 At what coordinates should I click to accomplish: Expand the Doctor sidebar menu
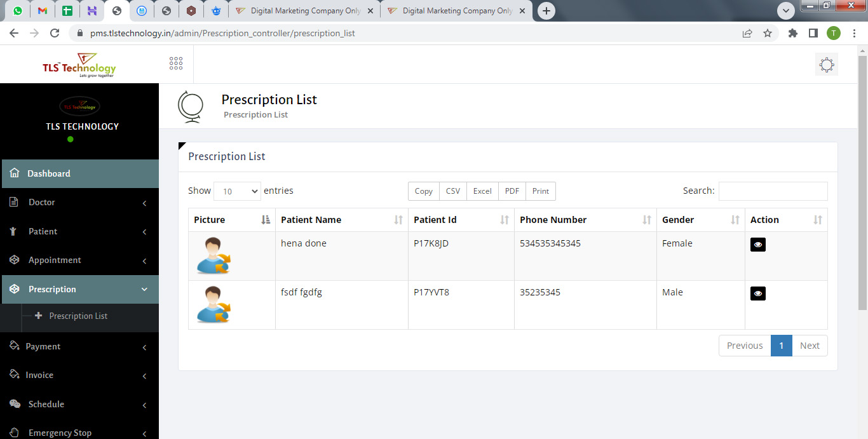click(79, 203)
